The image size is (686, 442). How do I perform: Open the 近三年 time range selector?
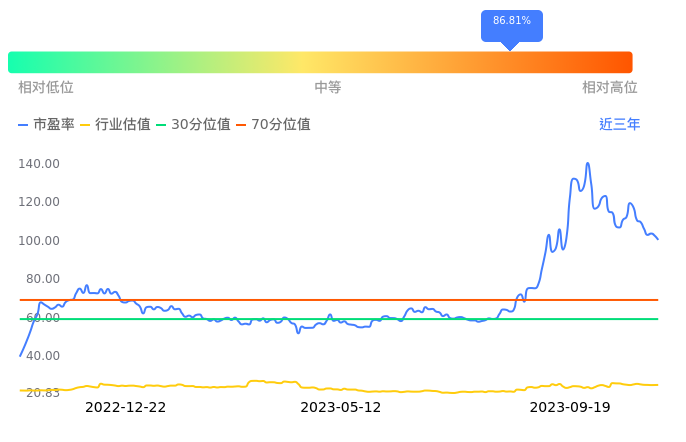(x=619, y=125)
